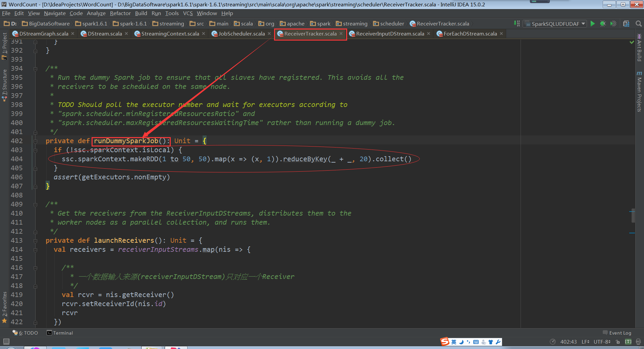
Task: Open the VCS menu
Action: (x=188, y=13)
